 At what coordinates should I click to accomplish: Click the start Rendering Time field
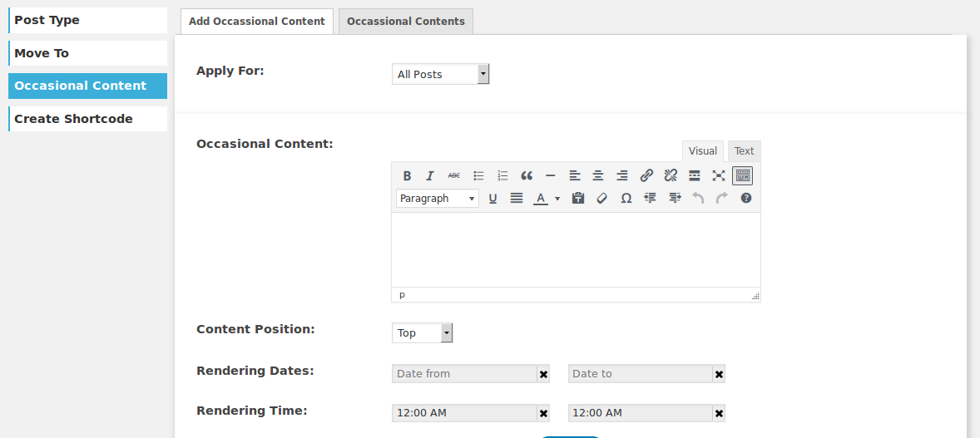point(464,413)
